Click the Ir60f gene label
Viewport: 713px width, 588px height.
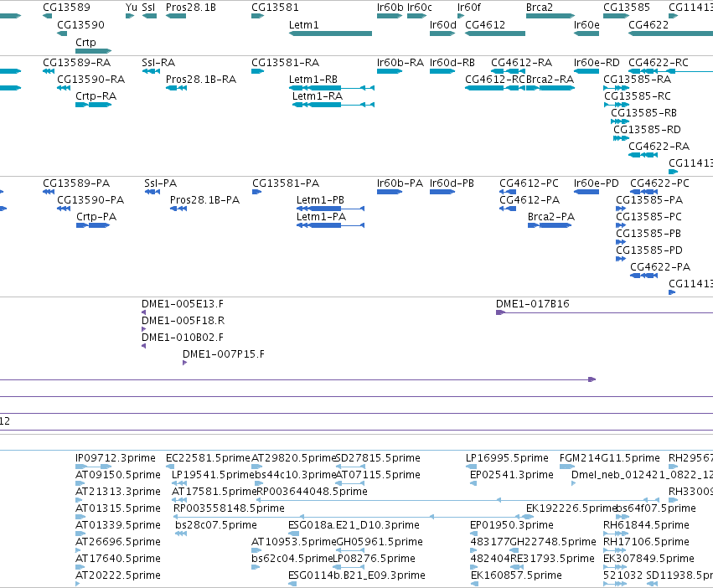click(x=469, y=8)
